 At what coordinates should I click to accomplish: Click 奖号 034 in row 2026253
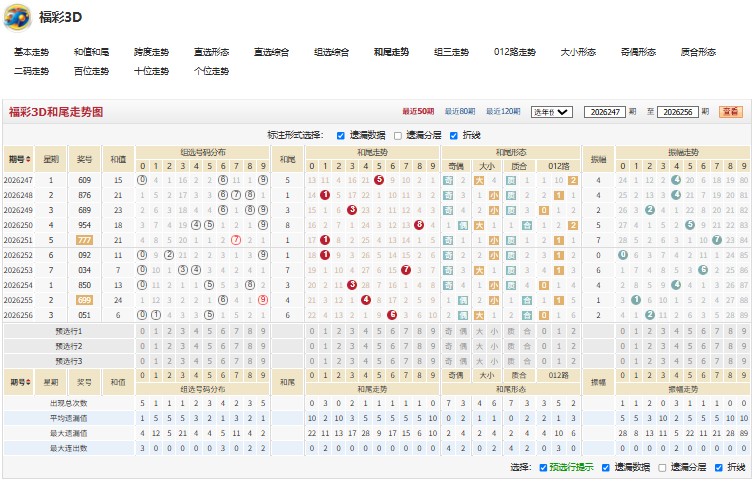coord(84,270)
